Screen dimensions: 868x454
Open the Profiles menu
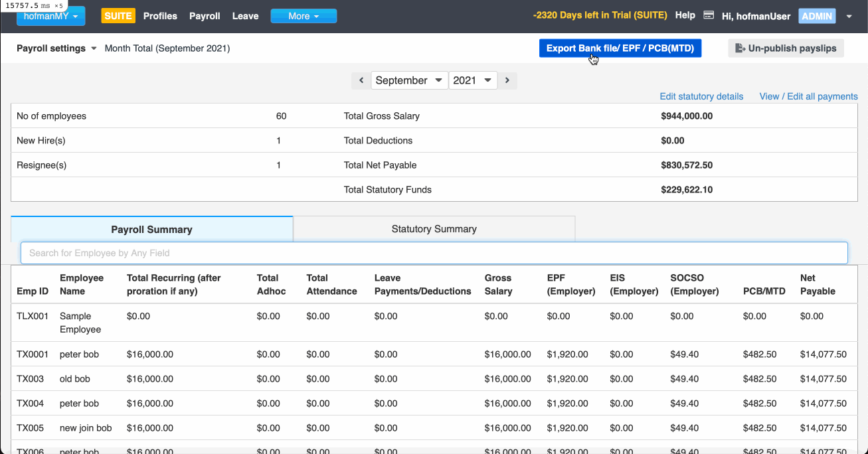click(x=160, y=16)
